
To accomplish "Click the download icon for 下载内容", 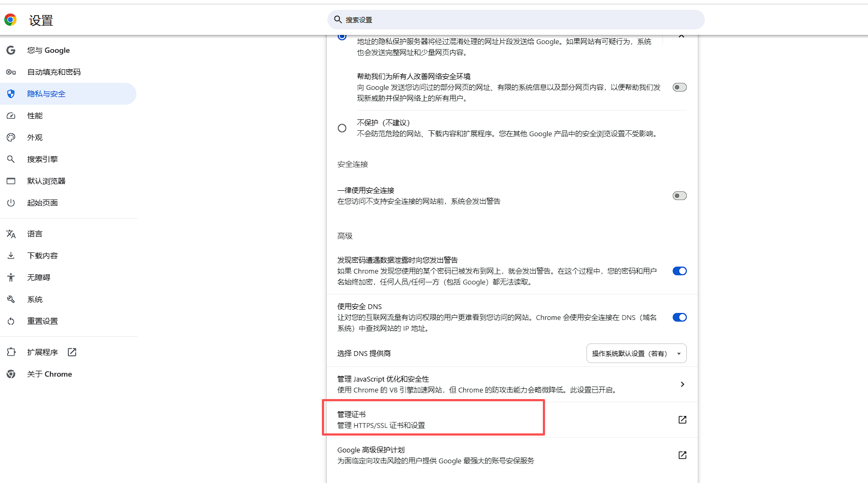I will (11, 256).
